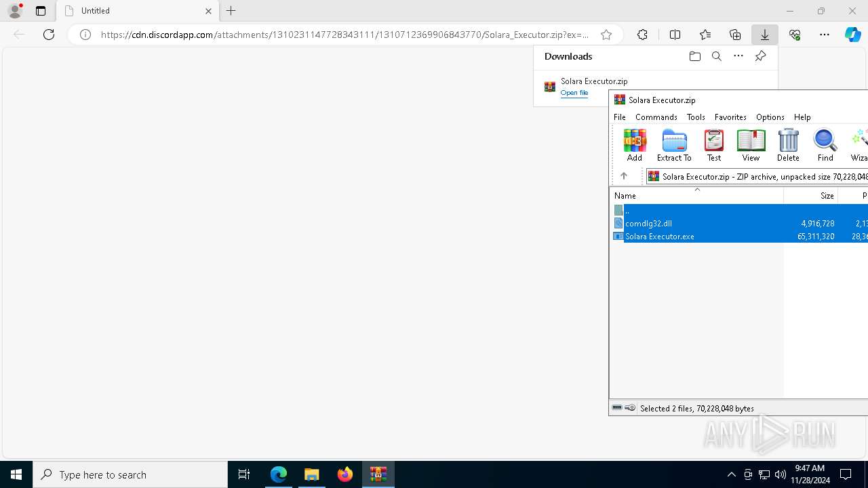Open a new browser tab
Image resolution: width=868 pixels, height=488 pixels.
point(231,11)
